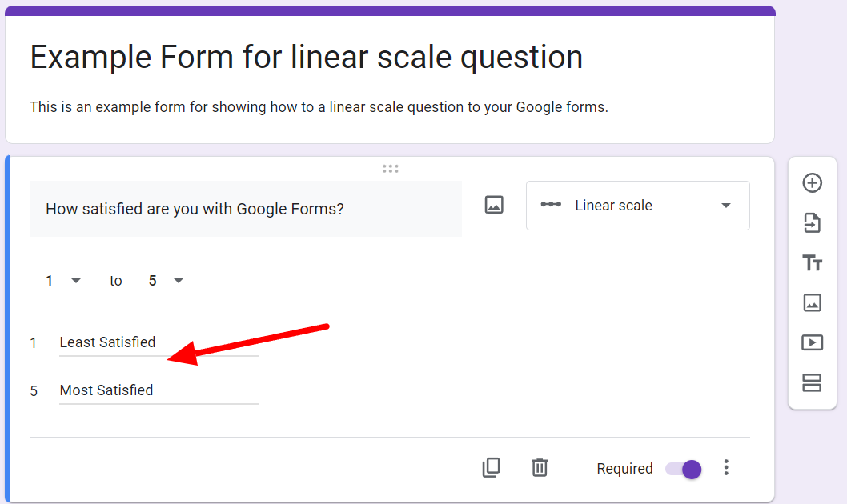Click the Least Satisfied label field
Image resolution: width=847 pixels, height=504 pixels.
(159, 342)
